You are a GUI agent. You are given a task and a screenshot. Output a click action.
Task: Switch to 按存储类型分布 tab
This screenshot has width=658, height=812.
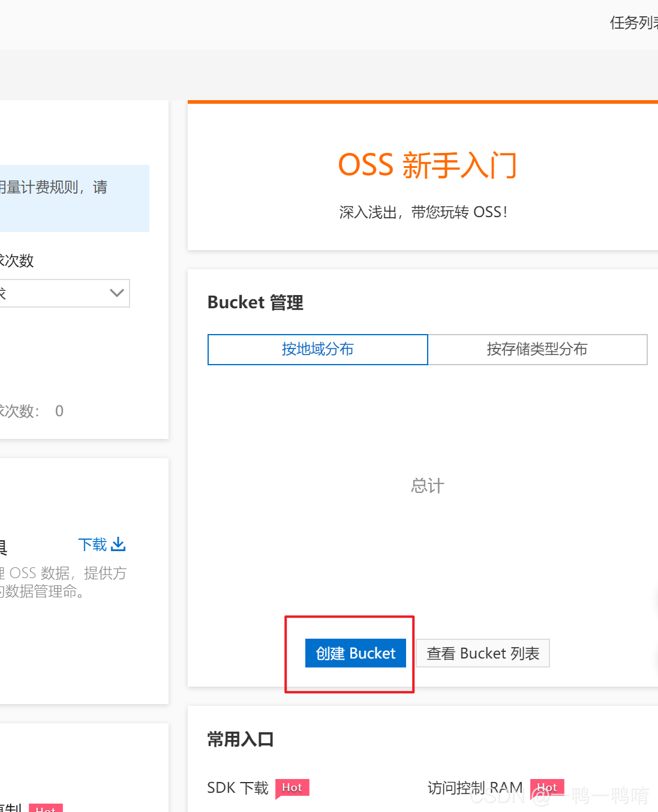537,349
